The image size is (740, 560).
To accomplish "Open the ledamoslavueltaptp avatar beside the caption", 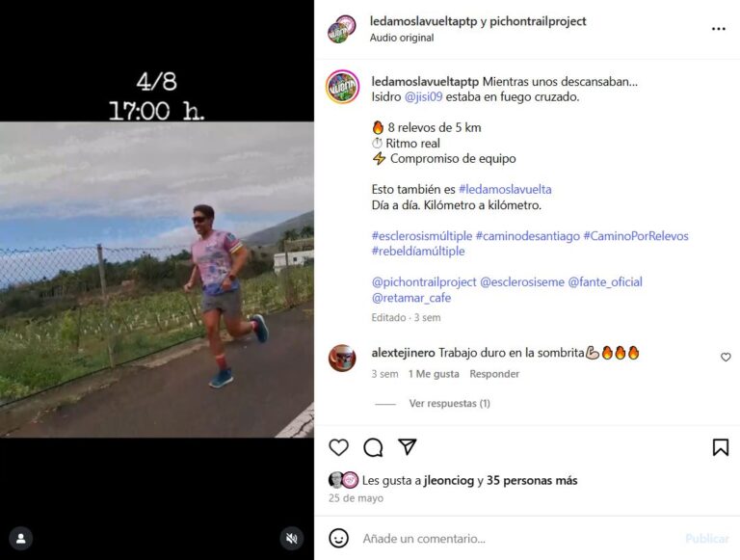I will pos(343,87).
